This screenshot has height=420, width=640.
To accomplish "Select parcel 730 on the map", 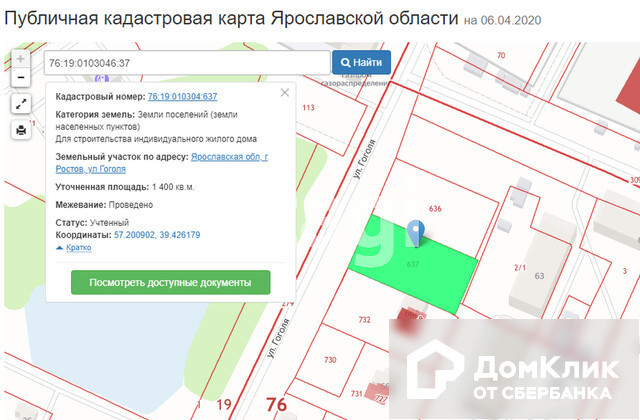I will tap(330, 360).
